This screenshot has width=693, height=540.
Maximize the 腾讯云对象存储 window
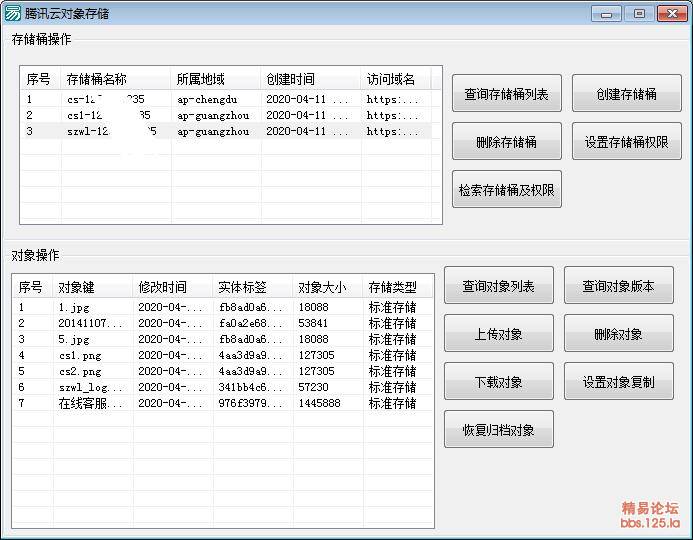[639, 14]
